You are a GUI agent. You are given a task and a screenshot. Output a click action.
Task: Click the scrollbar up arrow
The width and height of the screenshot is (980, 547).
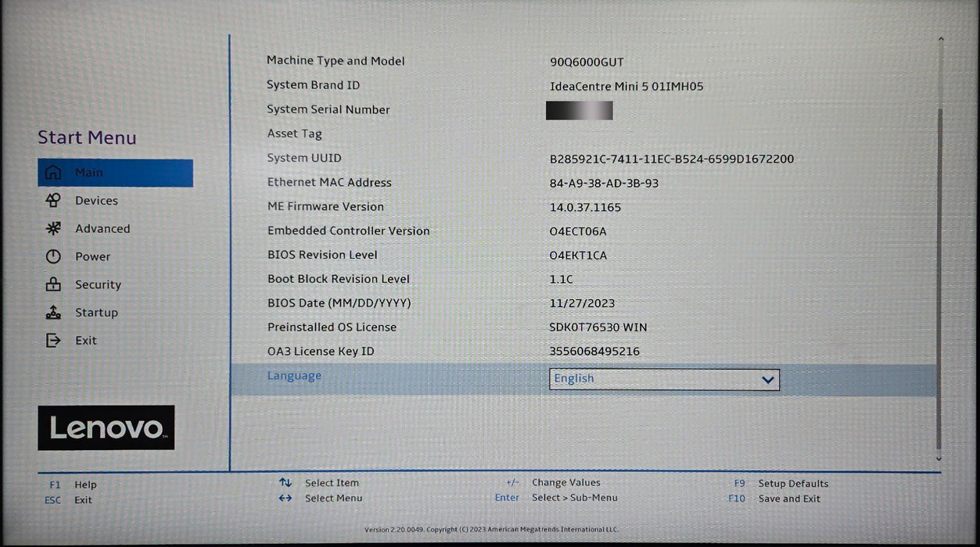[940, 38]
